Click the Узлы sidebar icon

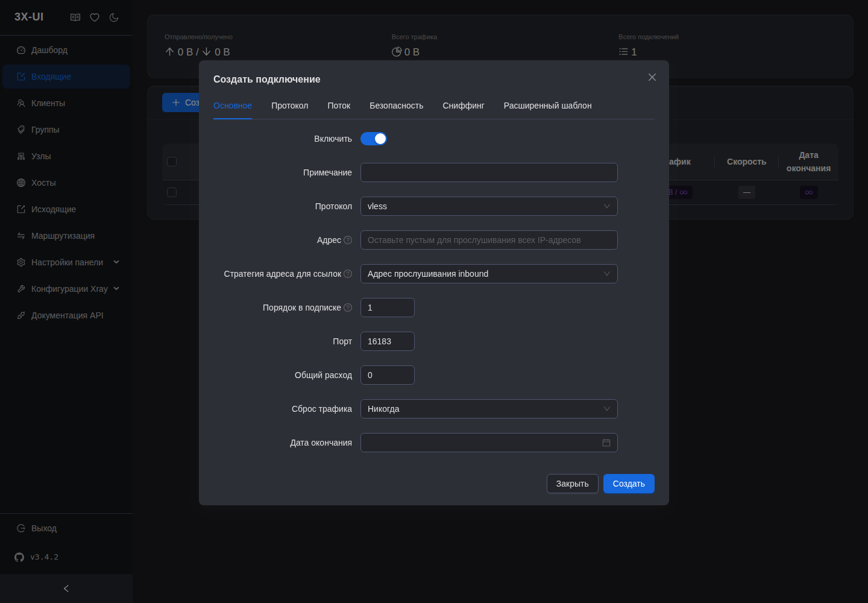pyautogui.click(x=21, y=156)
